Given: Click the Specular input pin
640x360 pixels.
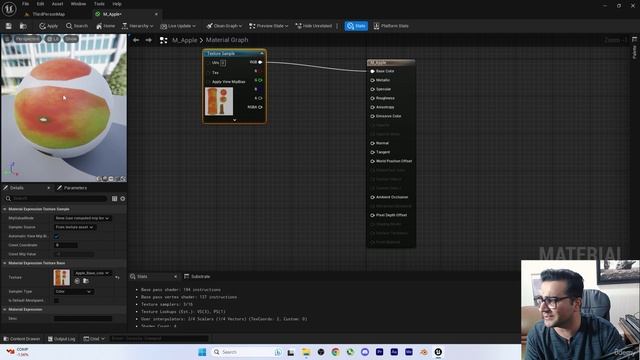Looking at the screenshot, I should point(372,89).
